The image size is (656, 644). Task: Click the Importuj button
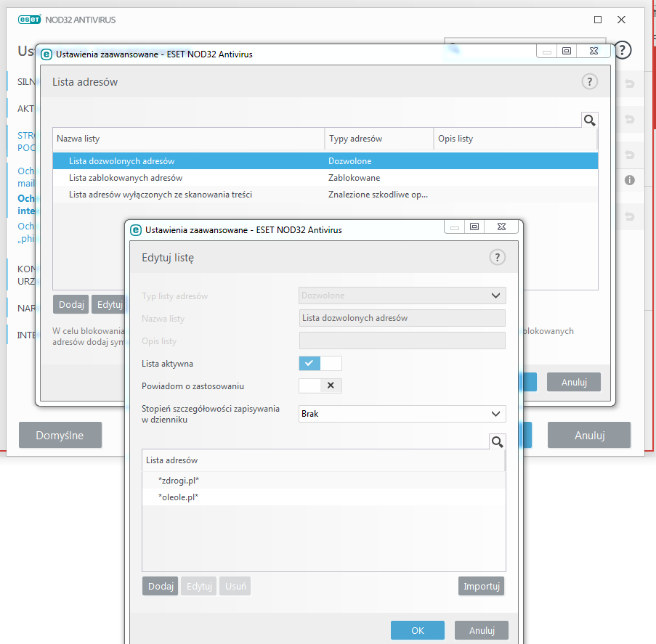point(481,587)
